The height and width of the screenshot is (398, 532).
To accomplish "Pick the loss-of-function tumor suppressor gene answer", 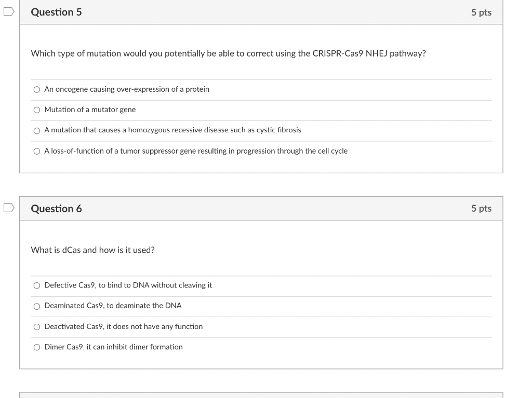I will click(x=37, y=151).
